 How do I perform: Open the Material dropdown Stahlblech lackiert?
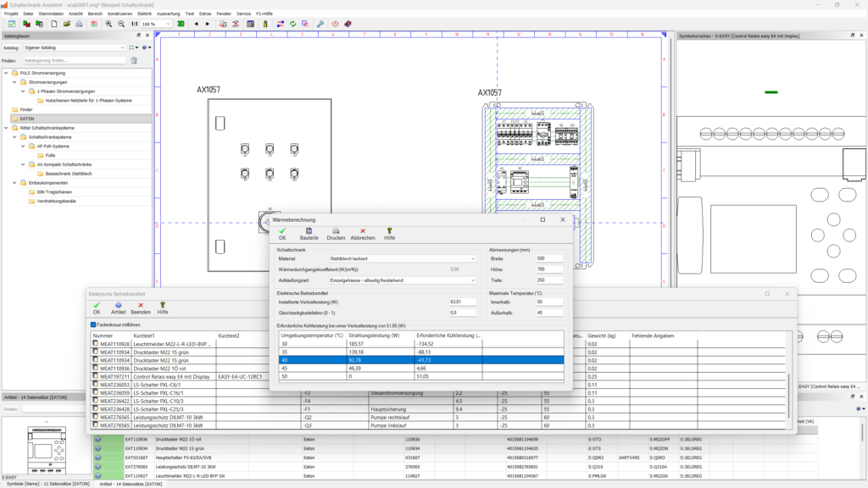coord(403,258)
